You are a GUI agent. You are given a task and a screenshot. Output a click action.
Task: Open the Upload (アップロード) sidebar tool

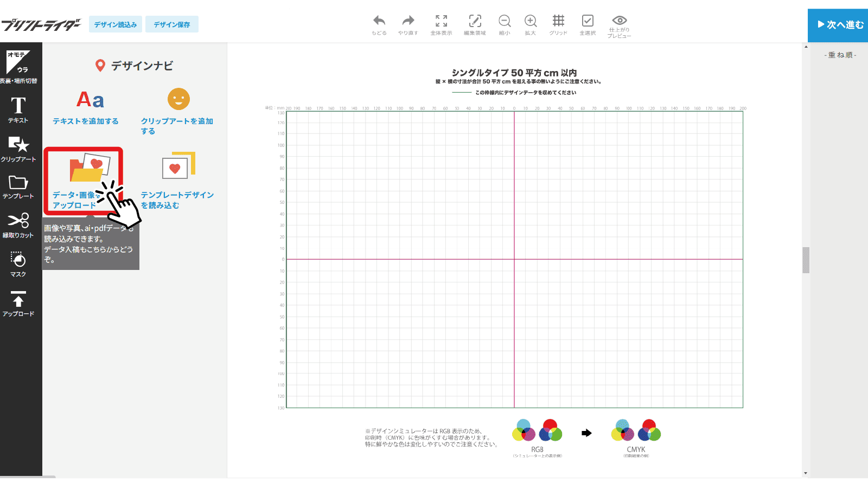point(18,303)
